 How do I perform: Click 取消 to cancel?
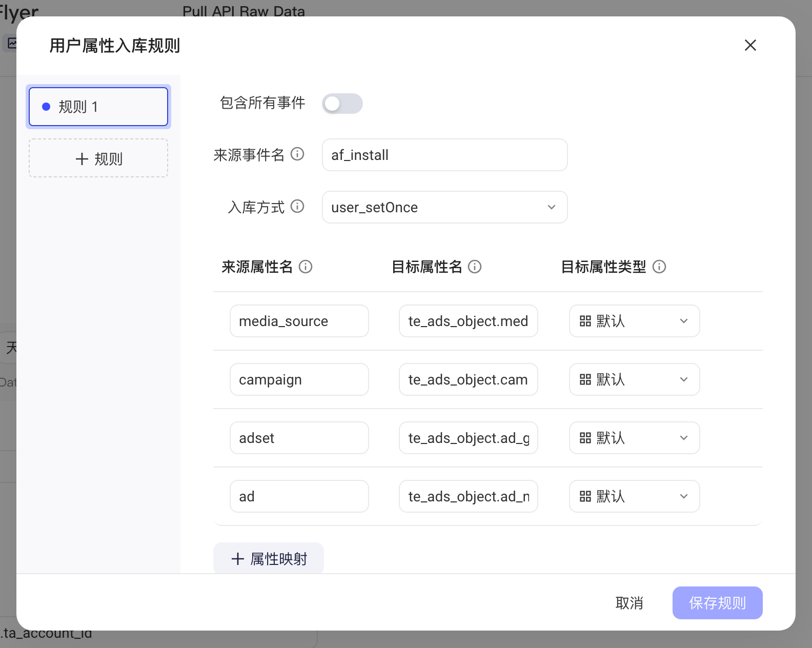pos(630,603)
